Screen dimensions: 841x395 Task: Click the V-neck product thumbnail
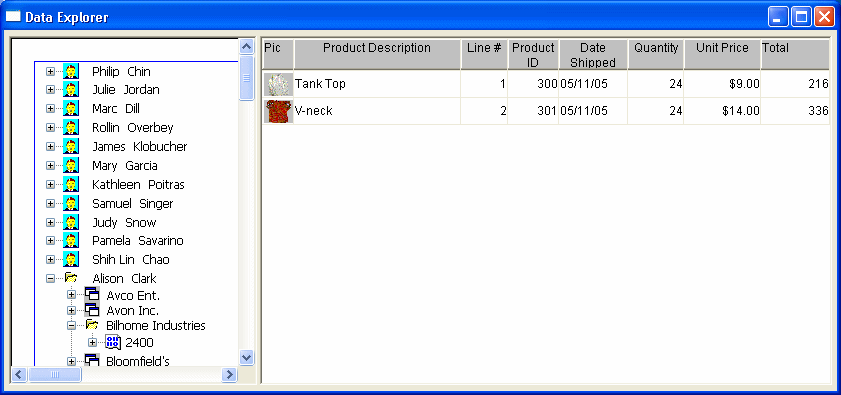pos(278,111)
